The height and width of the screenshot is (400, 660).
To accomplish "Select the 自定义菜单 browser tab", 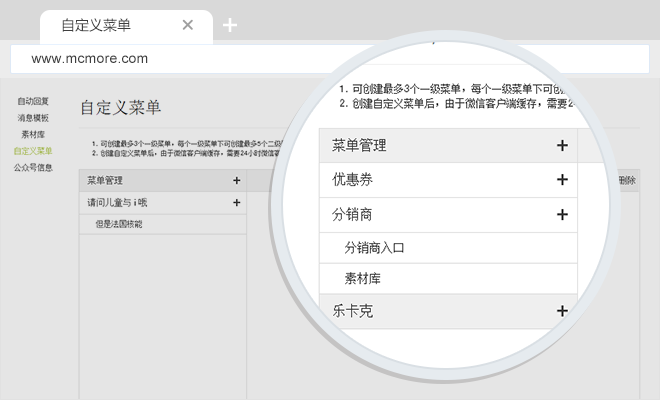I will [x=100, y=26].
